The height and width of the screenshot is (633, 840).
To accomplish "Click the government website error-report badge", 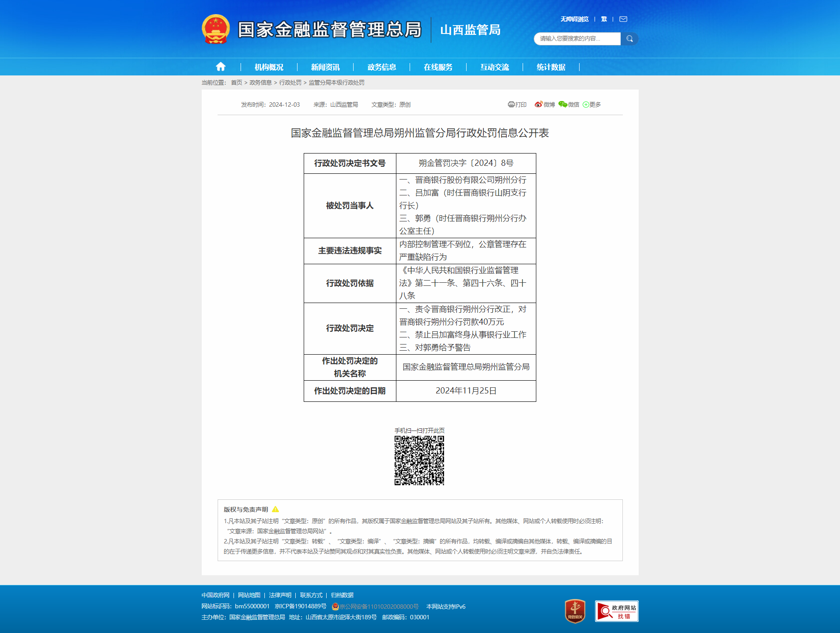I will 616,611.
